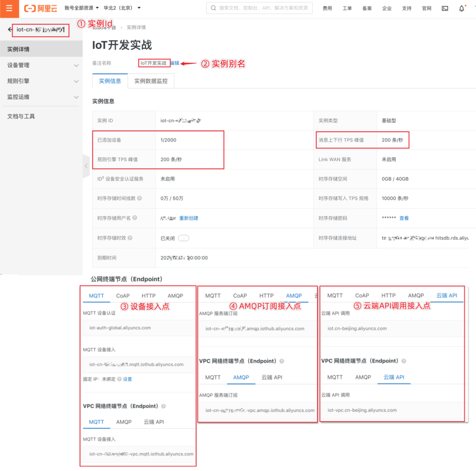Open 官网 in the top bar

pos(427,8)
